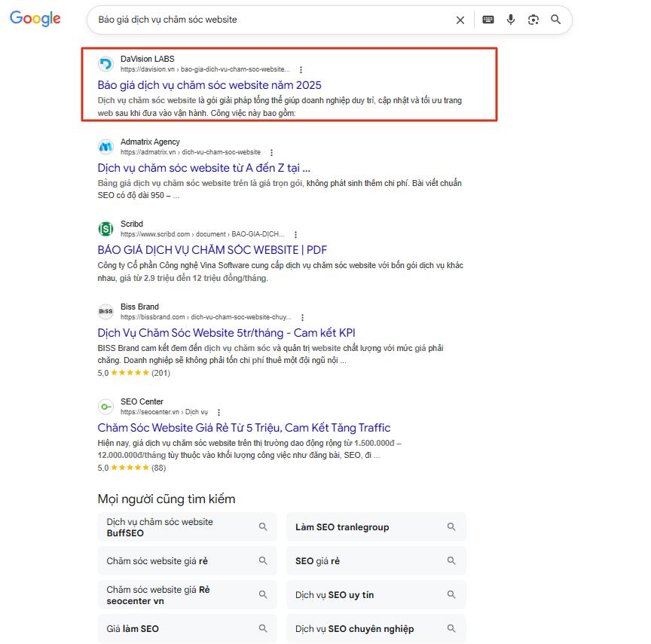Open the Scribd "BÁO GIÁ DỊCH VỤ CHĂM SÓC WEBSITE | PDF" result
The image size is (651, 644).
pos(212,250)
